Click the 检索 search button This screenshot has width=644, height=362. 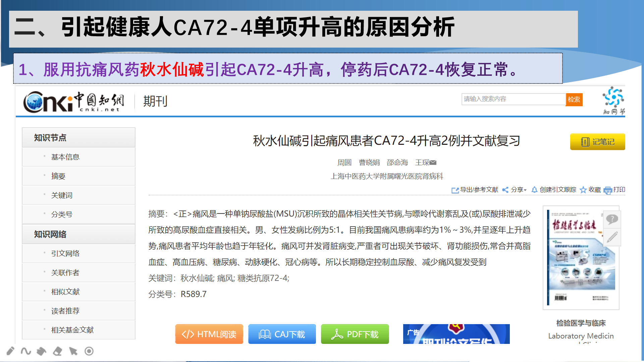click(574, 100)
